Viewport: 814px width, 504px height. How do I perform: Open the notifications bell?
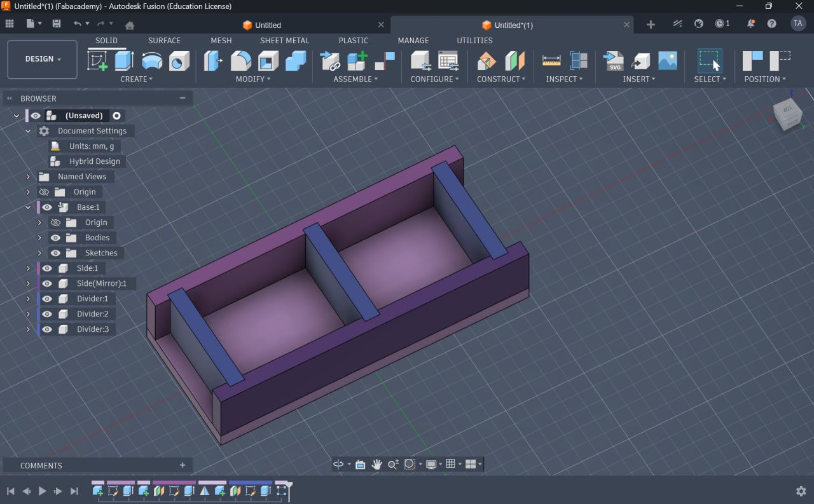pos(751,24)
